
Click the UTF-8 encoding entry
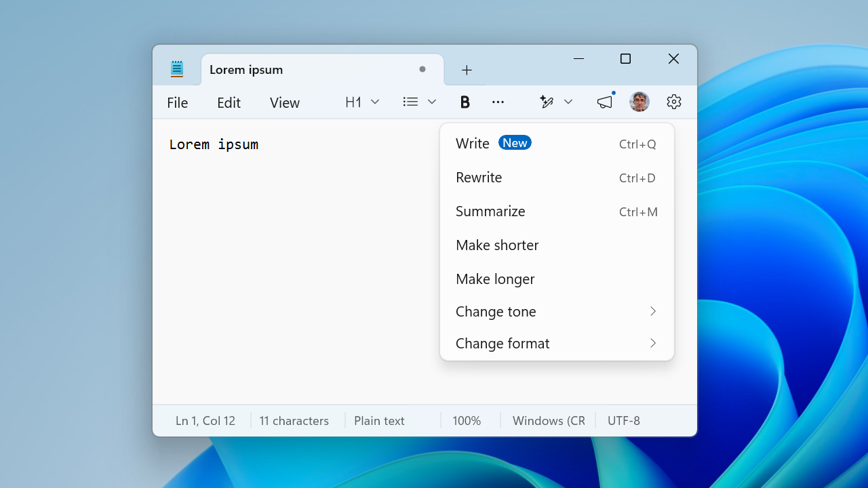pos(624,420)
